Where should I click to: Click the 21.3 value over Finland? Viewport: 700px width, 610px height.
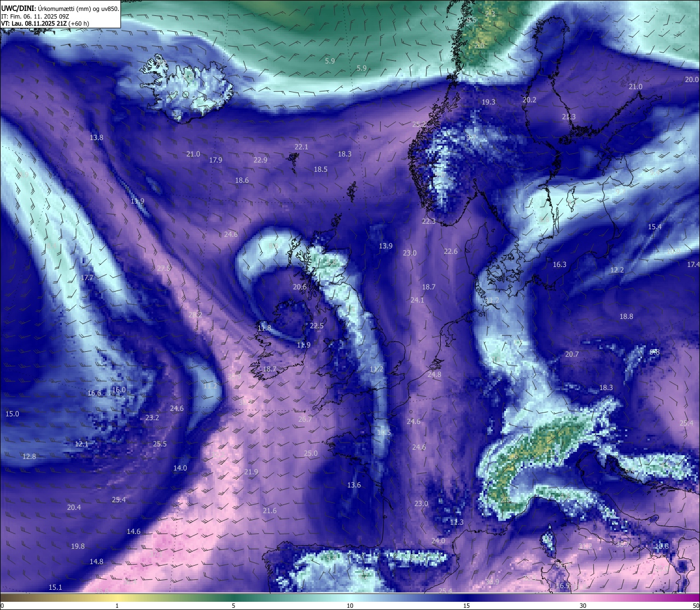coord(569,117)
